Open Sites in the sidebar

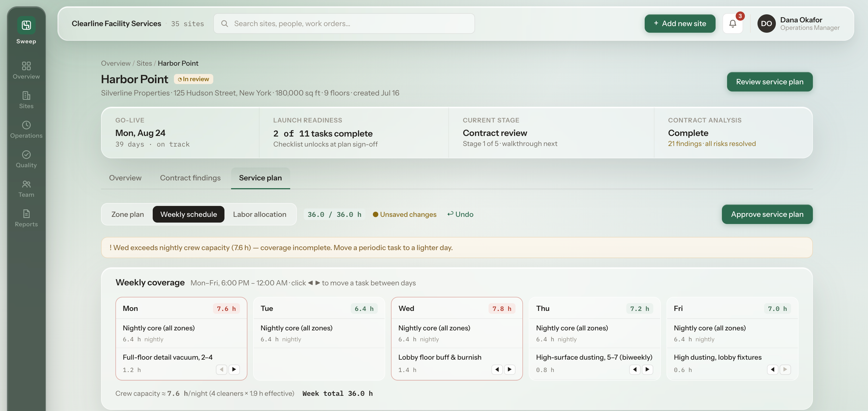[x=26, y=100]
